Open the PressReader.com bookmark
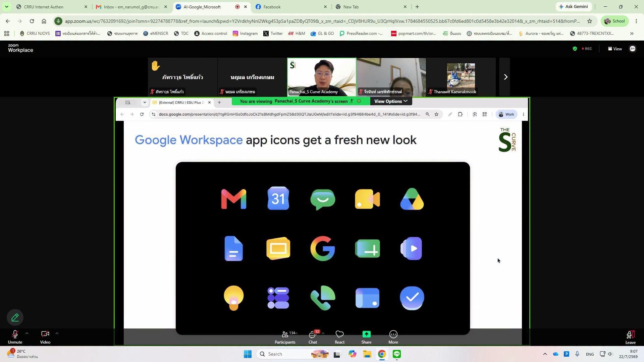The image size is (644, 362). (x=361, y=34)
